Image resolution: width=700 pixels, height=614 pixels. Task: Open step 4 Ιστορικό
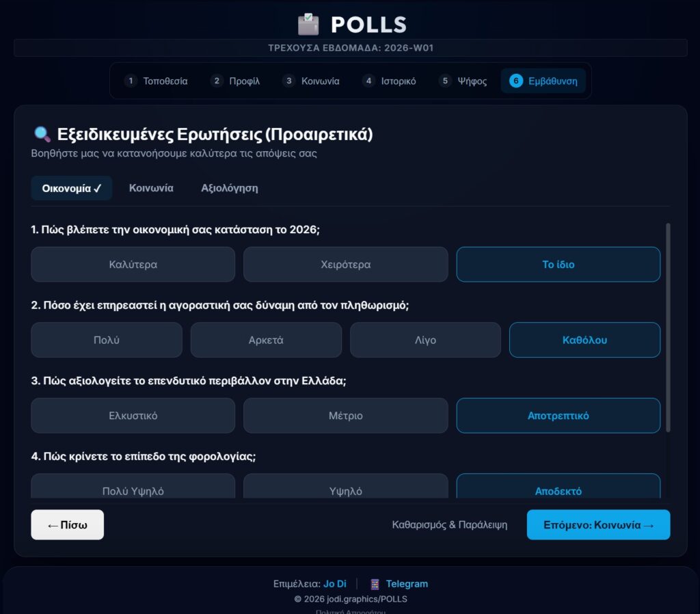[x=389, y=81]
